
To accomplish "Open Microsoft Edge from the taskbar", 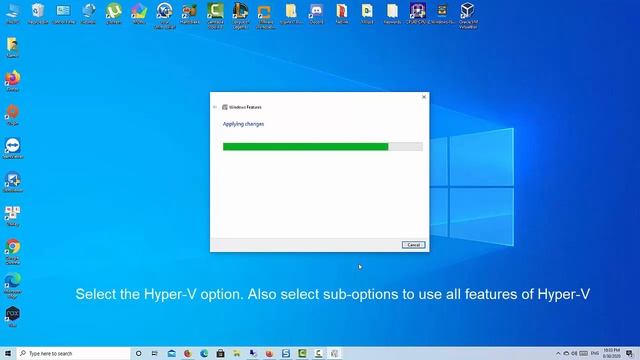I will click(204, 353).
